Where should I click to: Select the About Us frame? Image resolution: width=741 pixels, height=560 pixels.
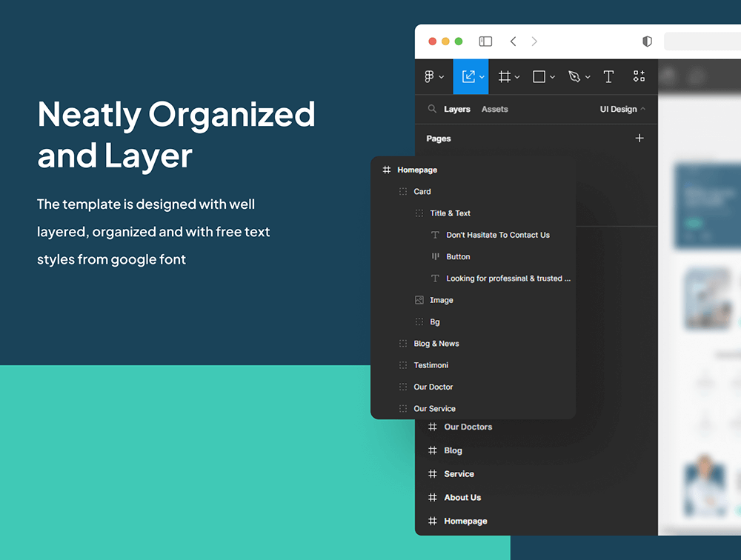462,498
